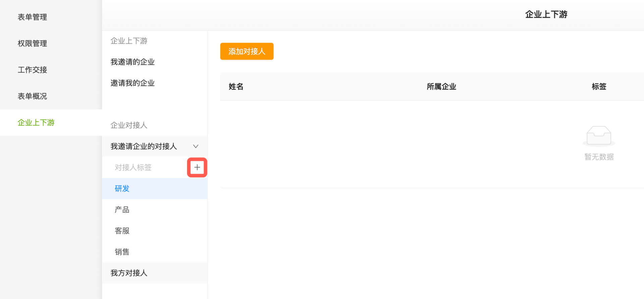Image resolution: width=644 pixels, height=299 pixels.
Task: Open the 我邀请的企业 submenu entry
Action: coord(132,62)
